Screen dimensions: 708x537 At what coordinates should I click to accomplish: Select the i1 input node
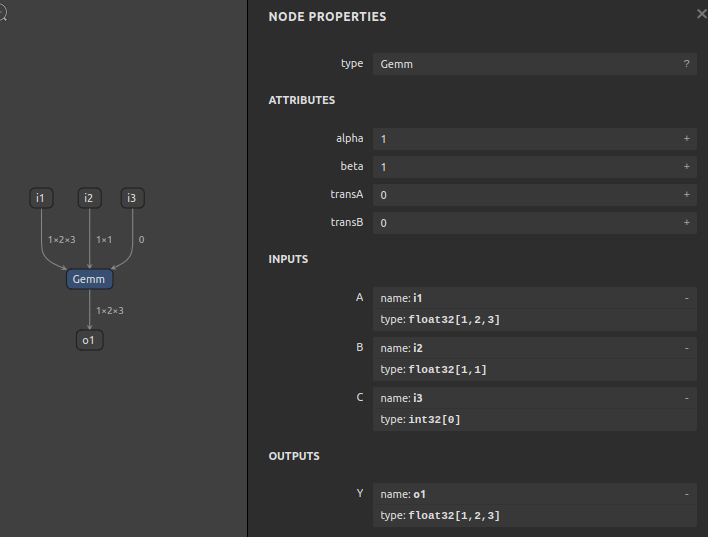click(40, 198)
